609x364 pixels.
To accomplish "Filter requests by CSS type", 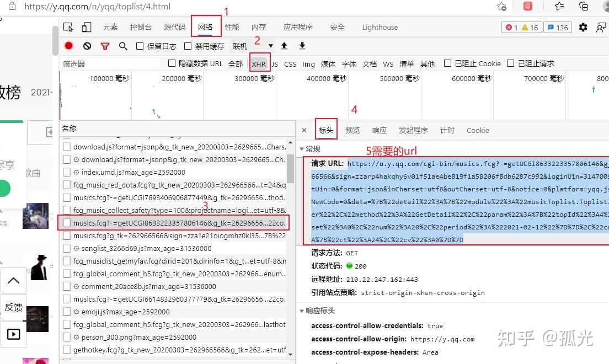I will pos(290,64).
